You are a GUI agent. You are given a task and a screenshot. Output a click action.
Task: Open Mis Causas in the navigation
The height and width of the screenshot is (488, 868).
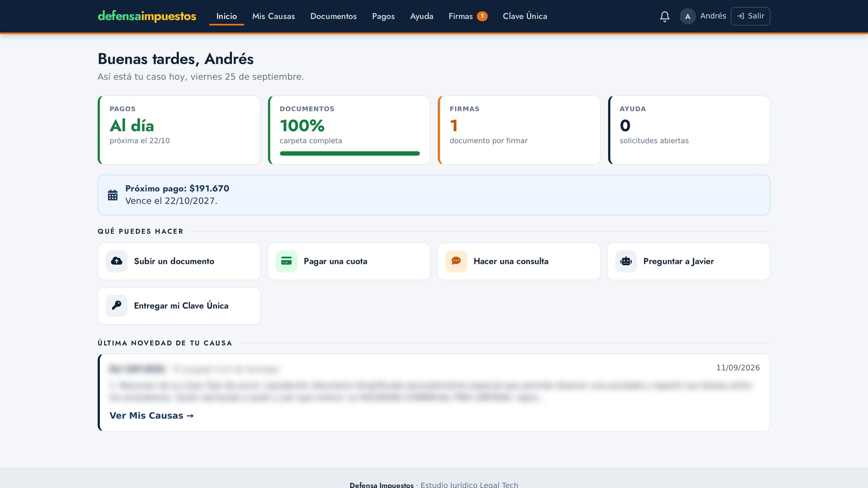(x=274, y=16)
